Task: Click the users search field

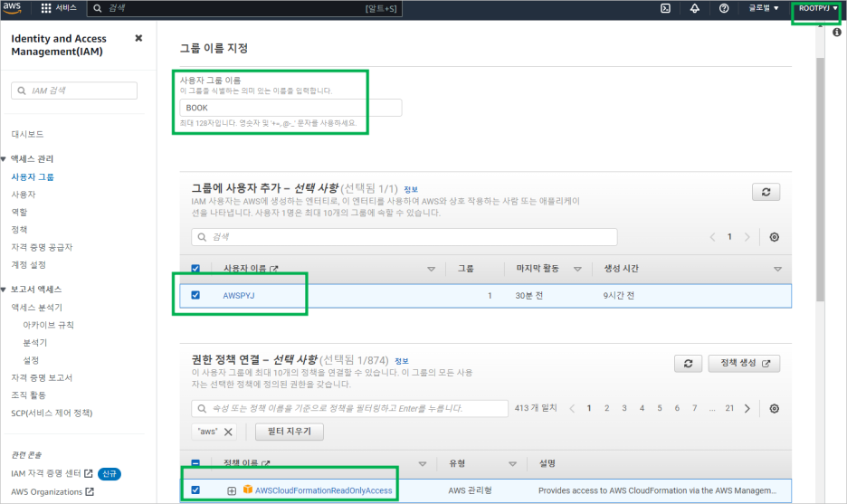Action: (404, 237)
